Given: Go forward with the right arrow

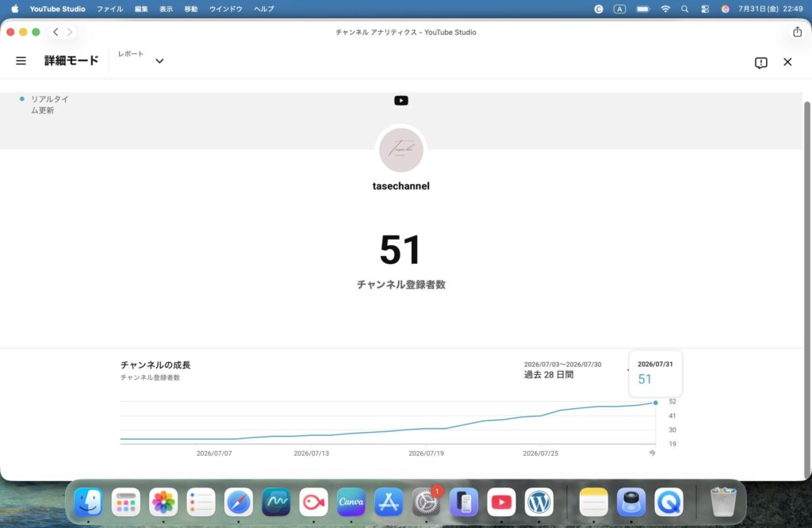Looking at the screenshot, I should [70, 32].
